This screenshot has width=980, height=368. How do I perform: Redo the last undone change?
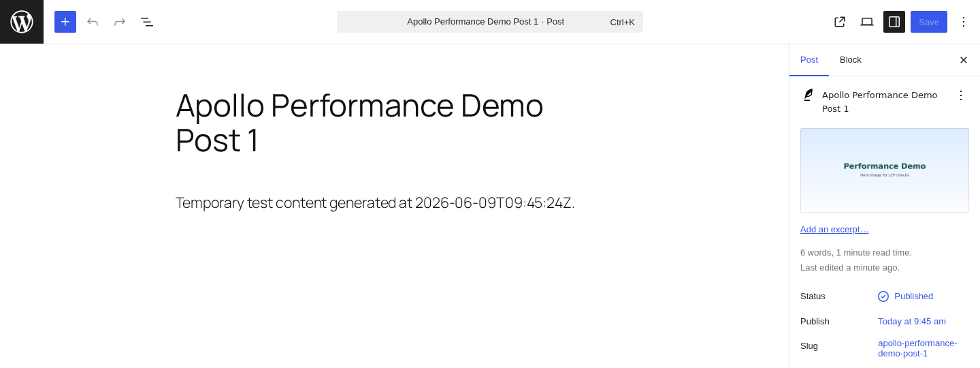120,22
